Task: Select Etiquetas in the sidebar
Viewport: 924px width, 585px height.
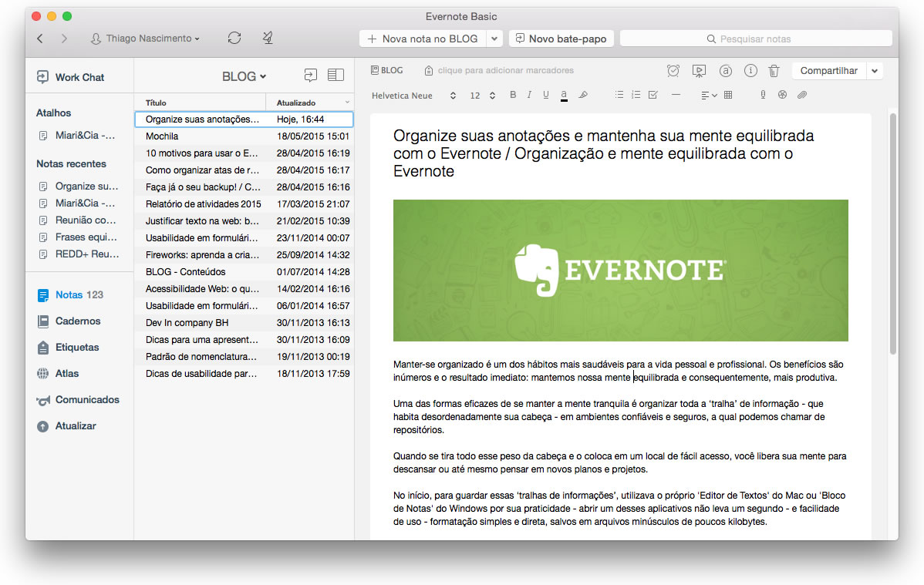Action: (77, 347)
